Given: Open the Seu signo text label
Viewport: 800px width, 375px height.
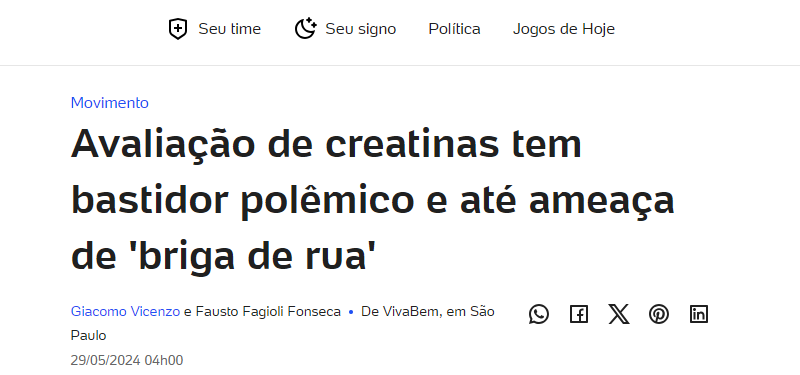Looking at the screenshot, I should pos(361,29).
